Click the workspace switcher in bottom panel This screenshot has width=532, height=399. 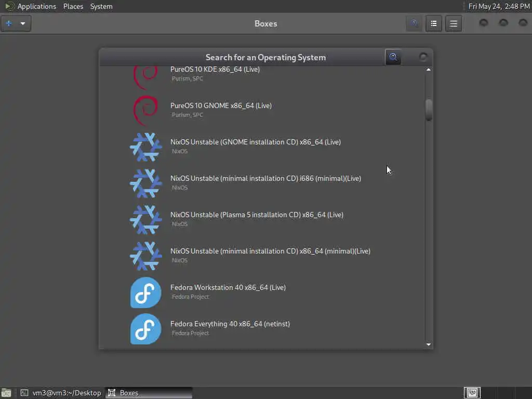pos(472,393)
